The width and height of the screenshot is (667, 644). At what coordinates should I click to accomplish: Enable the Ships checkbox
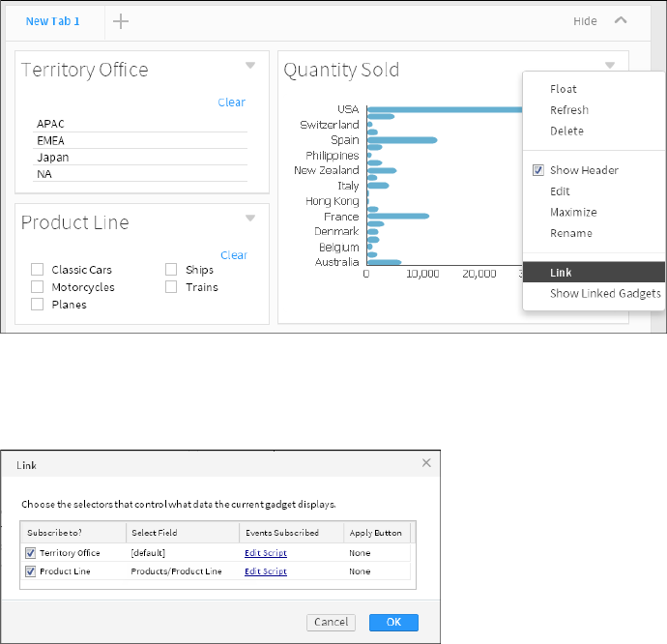click(x=171, y=270)
